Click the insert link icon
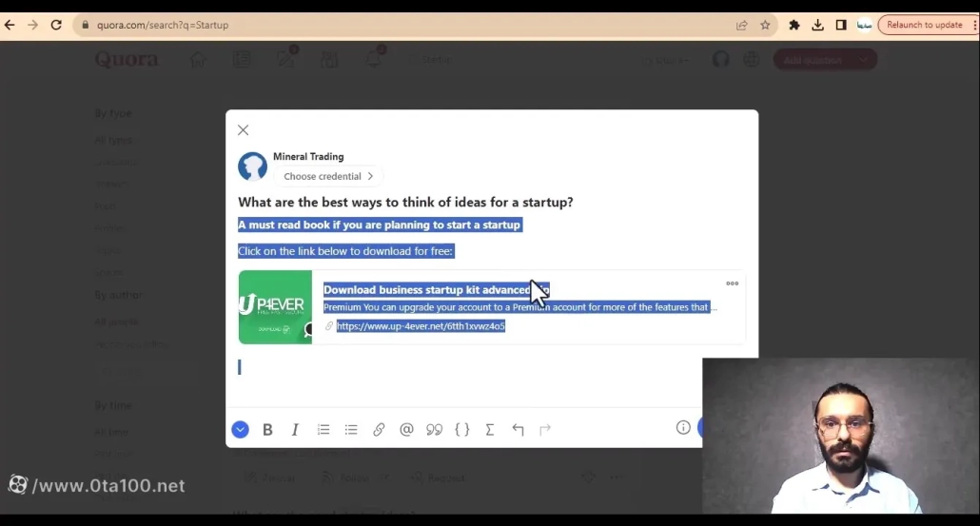Image resolution: width=980 pixels, height=526 pixels. (379, 430)
